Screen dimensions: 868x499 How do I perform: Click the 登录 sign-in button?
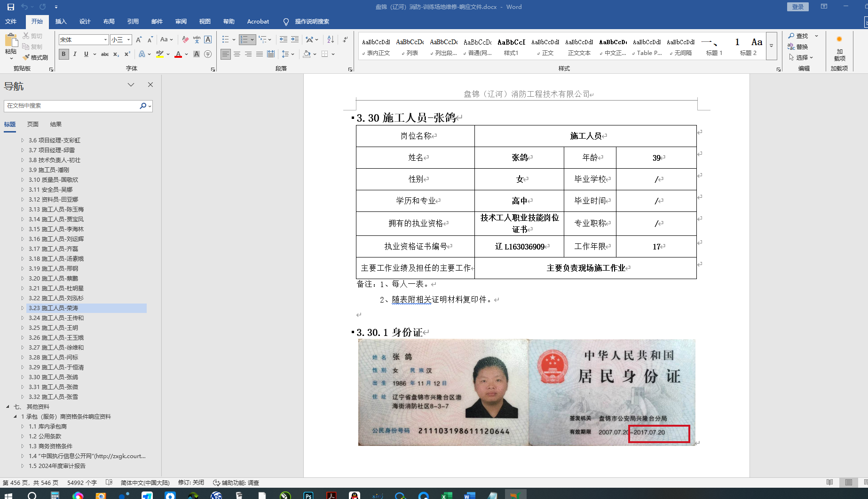coord(797,7)
